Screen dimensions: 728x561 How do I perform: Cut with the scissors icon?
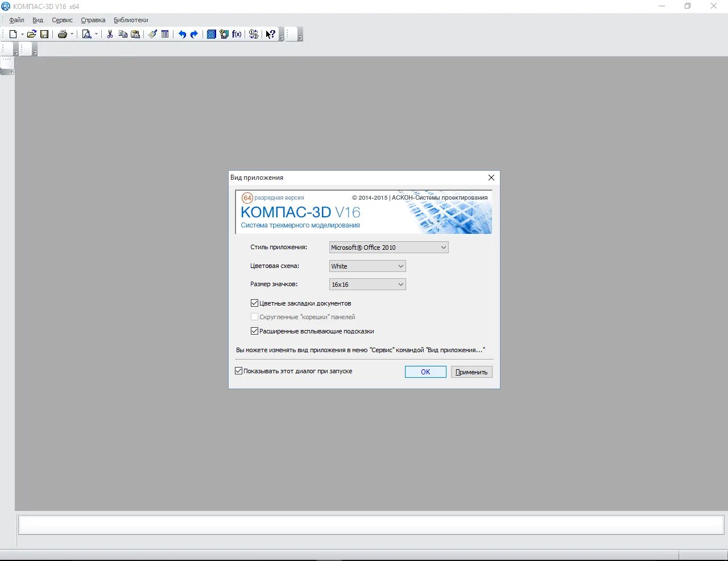110,34
